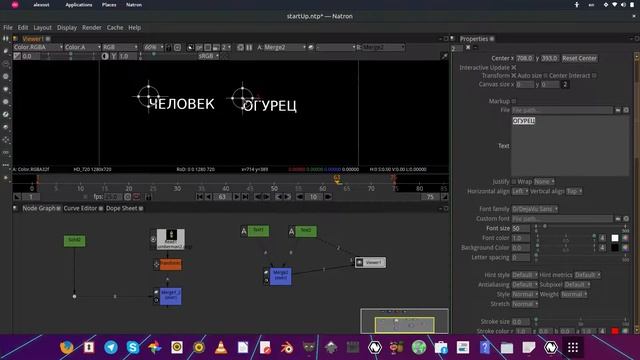Click the current frame 63 field
The width and height of the screenshot is (640, 360).
click(222, 197)
